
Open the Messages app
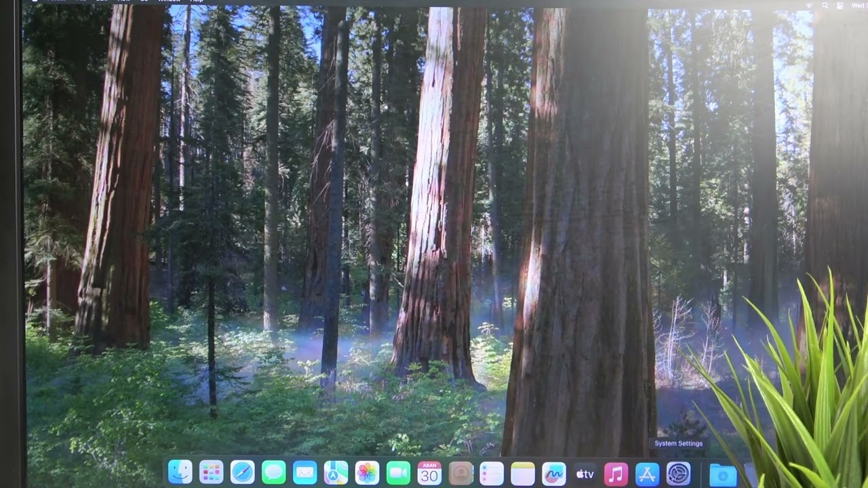click(274, 472)
